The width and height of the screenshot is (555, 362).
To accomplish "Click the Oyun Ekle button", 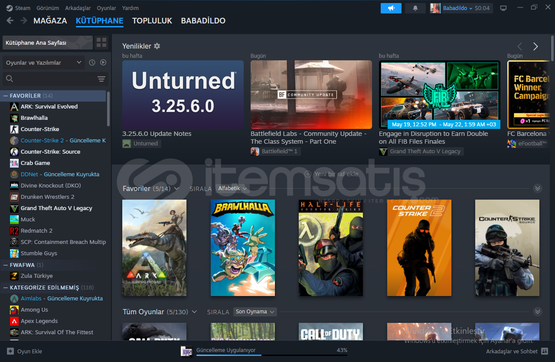I will pyautogui.click(x=24, y=351).
